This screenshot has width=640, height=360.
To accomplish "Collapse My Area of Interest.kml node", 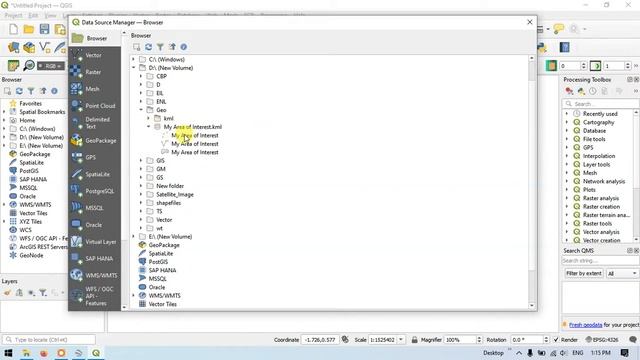I will click(x=149, y=127).
